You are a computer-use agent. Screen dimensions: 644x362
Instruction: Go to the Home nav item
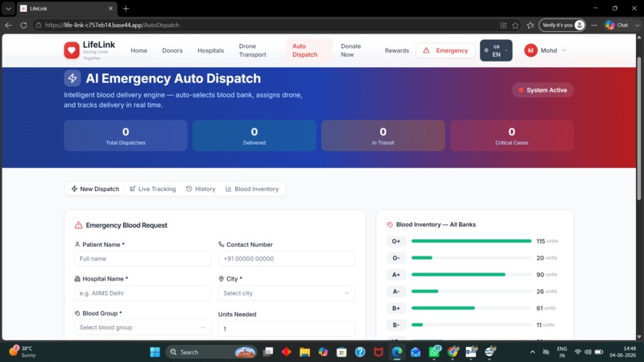coord(139,50)
